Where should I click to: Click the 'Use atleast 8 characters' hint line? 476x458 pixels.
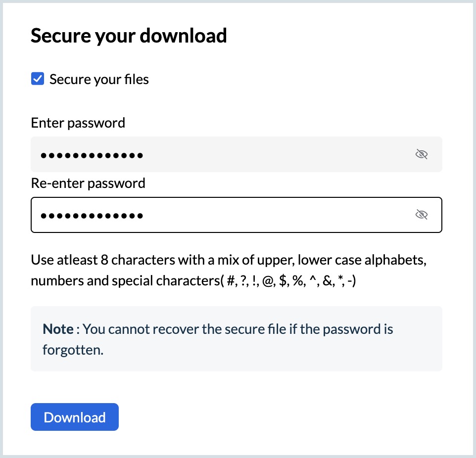[x=228, y=260]
